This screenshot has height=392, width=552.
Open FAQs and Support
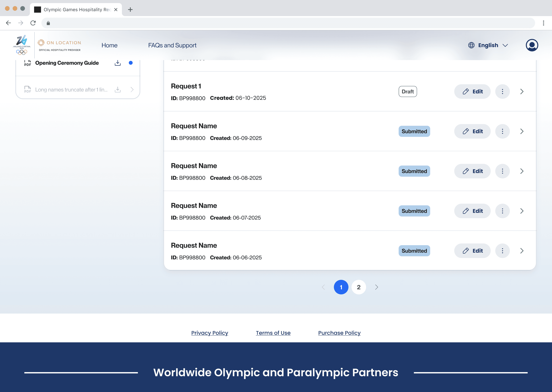(x=172, y=45)
